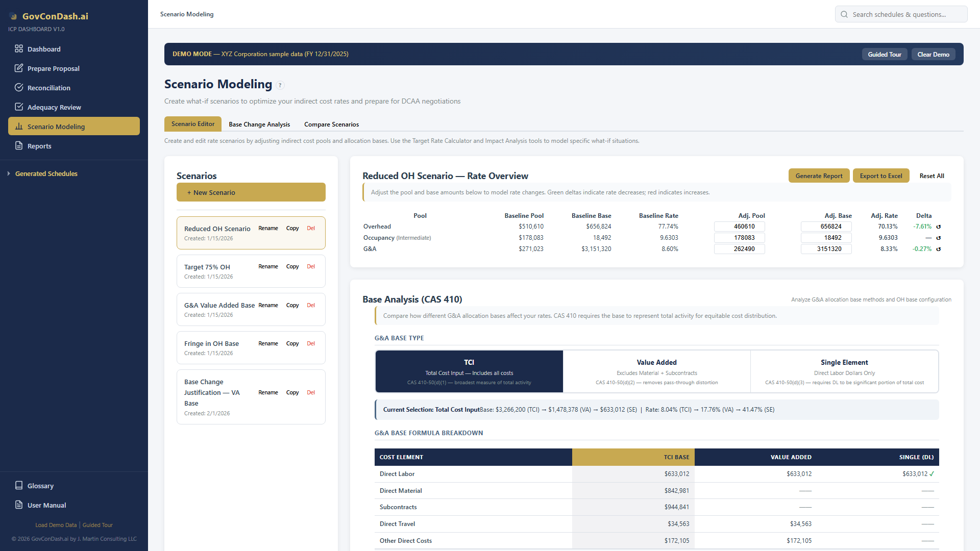Viewport: 980px width, 551px height.
Task: Click the Prepare Proposal pencil icon
Action: pos(19,68)
